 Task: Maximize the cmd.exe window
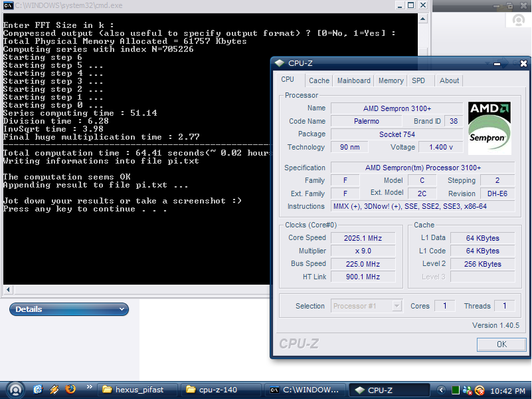[411, 5]
